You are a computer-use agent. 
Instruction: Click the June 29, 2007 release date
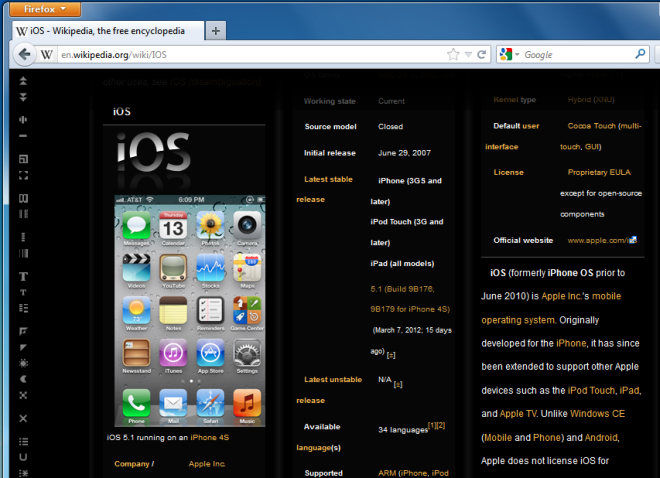click(x=404, y=153)
